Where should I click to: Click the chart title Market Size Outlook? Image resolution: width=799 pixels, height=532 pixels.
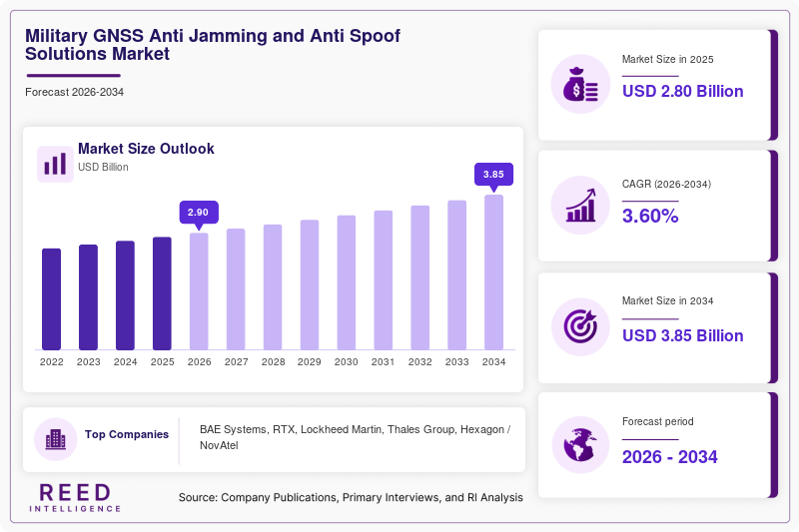(146, 149)
